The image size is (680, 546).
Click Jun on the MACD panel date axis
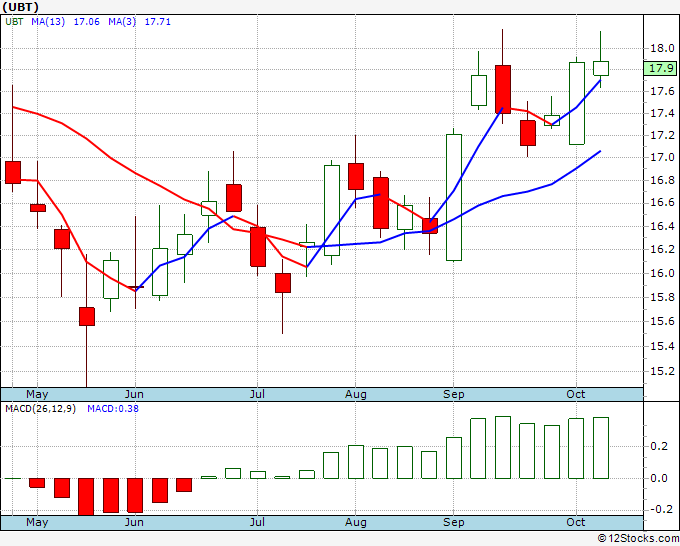(x=134, y=522)
